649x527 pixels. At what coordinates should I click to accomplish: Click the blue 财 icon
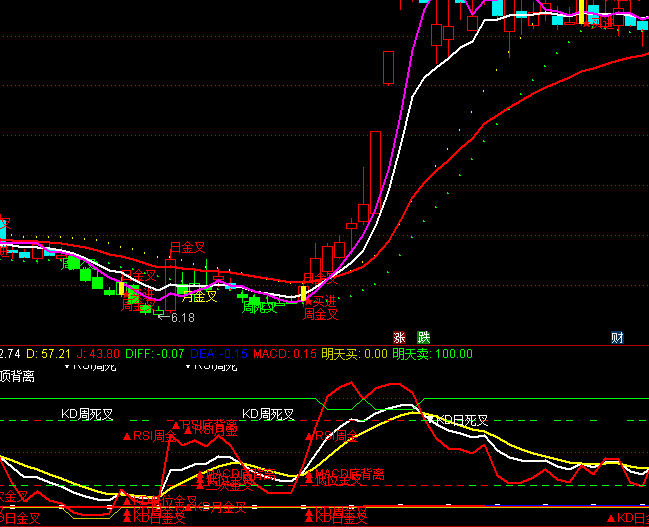tap(617, 338)
